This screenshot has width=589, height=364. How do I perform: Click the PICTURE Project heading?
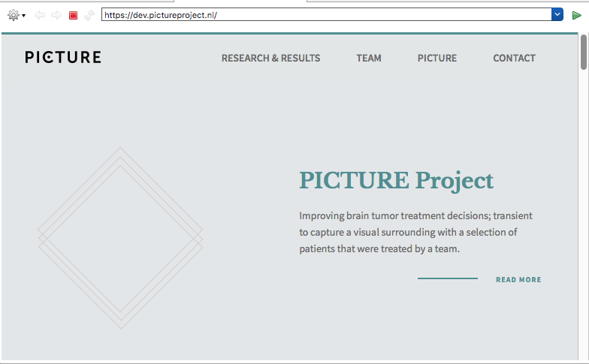[396, 180]
